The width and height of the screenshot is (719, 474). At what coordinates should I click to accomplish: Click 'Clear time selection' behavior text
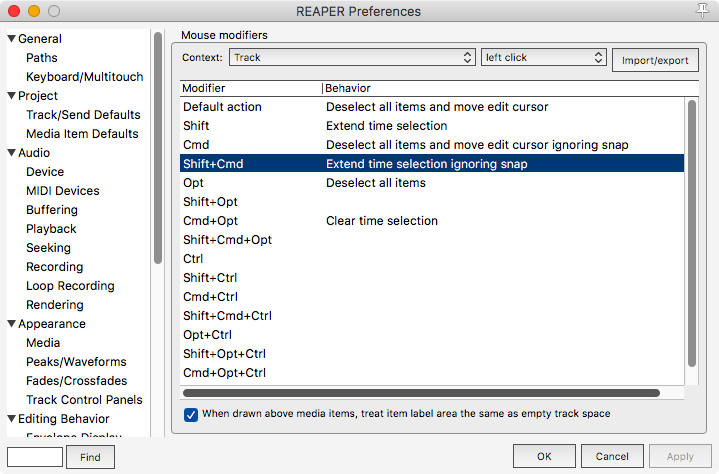click(x=382, y=221)
